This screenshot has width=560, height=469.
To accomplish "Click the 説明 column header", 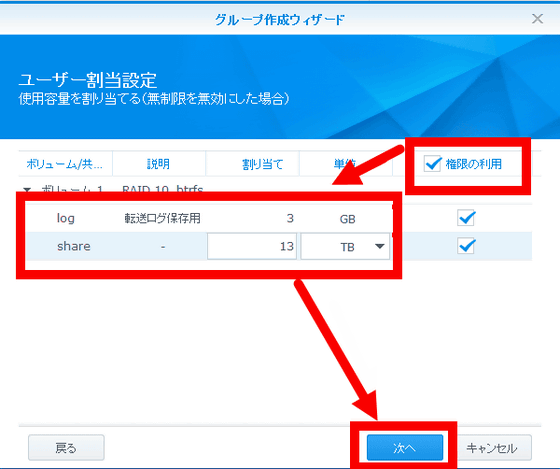I will coord(159,164).
